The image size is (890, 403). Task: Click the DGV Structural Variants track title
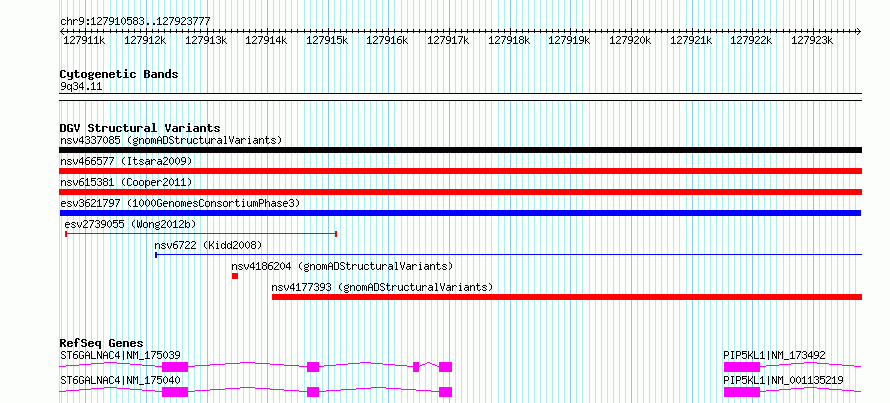(140, 128)
